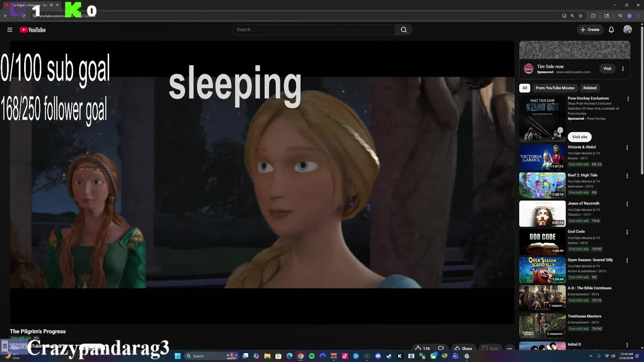Open Discord from taskbar
The image size is (644, 362).
[x=378, y=356]
